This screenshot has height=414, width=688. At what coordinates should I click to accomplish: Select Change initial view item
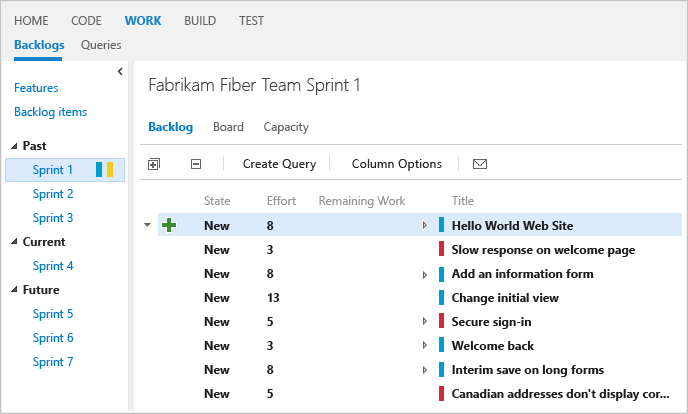coord(505,298)
